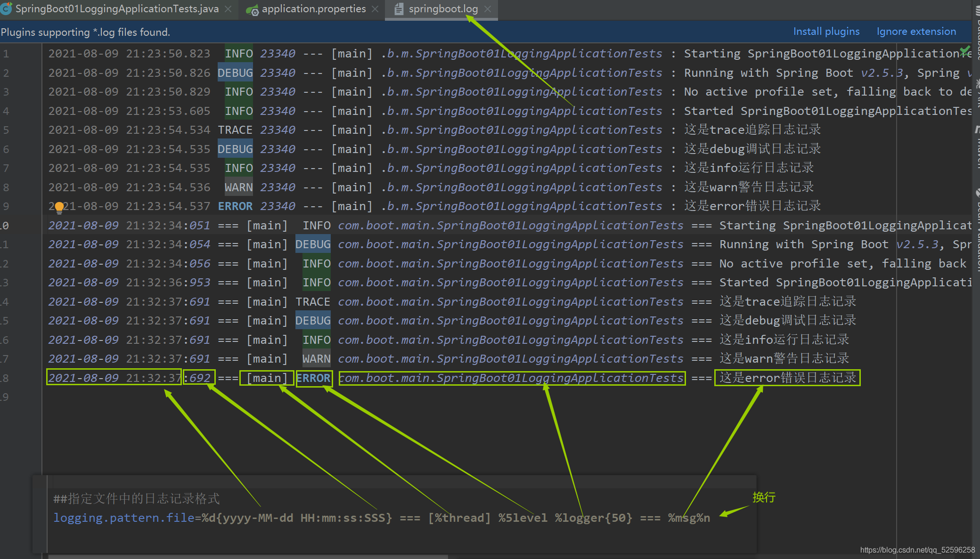980x559 pixels.
Task: Click the text '这是error错误日志记录' on line 9
Action: 752,206
